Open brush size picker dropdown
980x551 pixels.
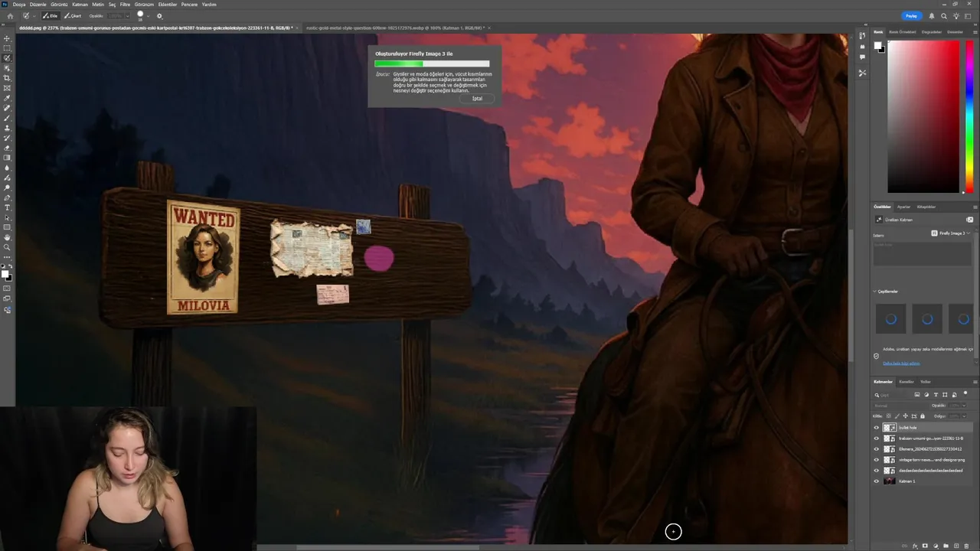click(149, 16)
